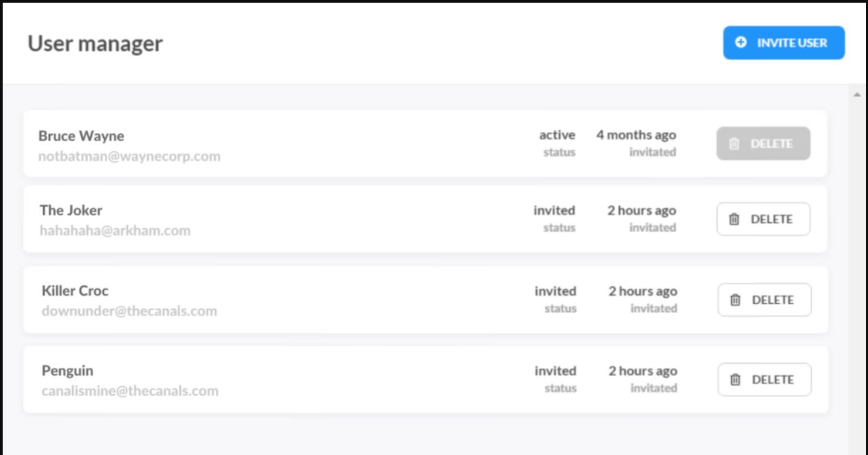
Task: Click the User manager heading
Action: coord(95,44)
